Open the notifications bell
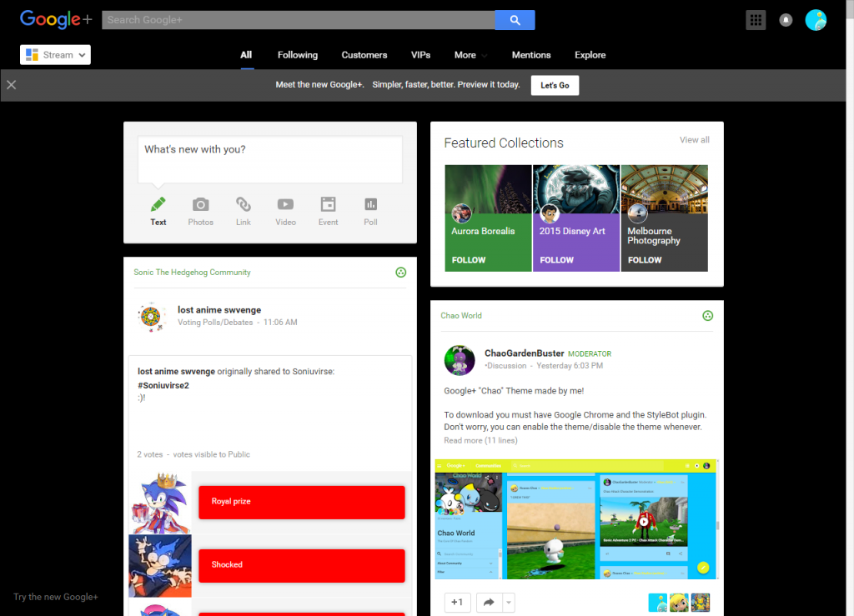Screen dimensions: 854x616 [786, 20]
